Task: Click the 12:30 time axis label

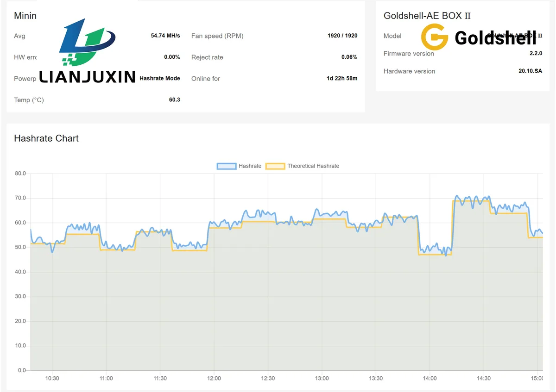Action: pyautogui.click(x=268, y=378)
